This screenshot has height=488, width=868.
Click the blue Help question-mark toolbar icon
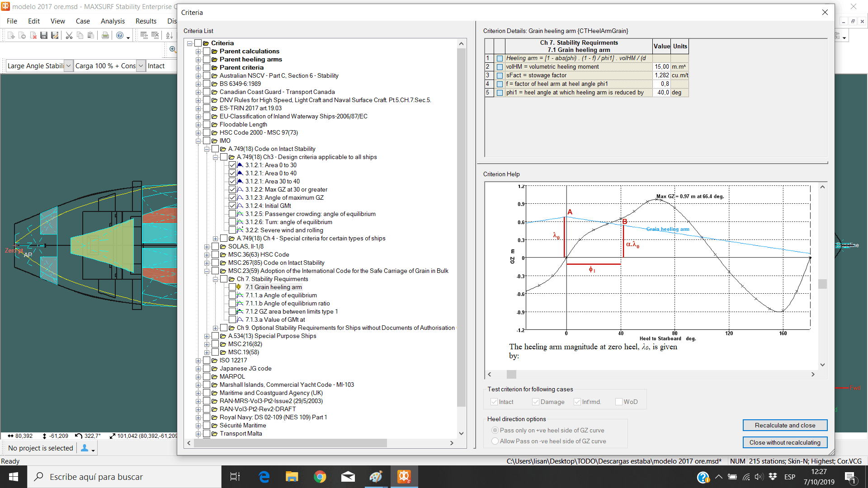point(120,35)
